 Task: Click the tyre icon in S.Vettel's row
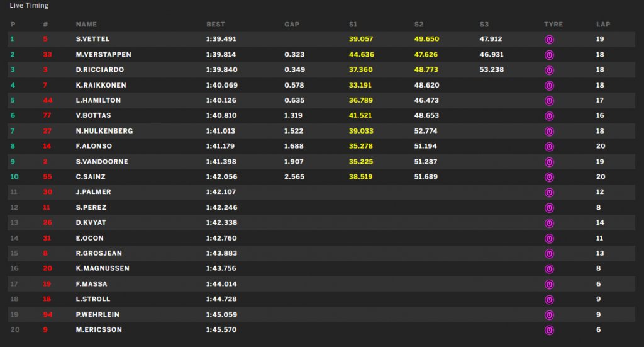[549, 40]
